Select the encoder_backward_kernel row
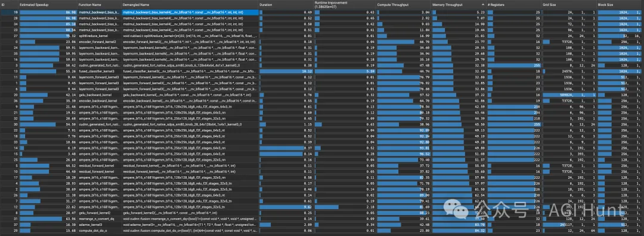 [x=322, y=100]
